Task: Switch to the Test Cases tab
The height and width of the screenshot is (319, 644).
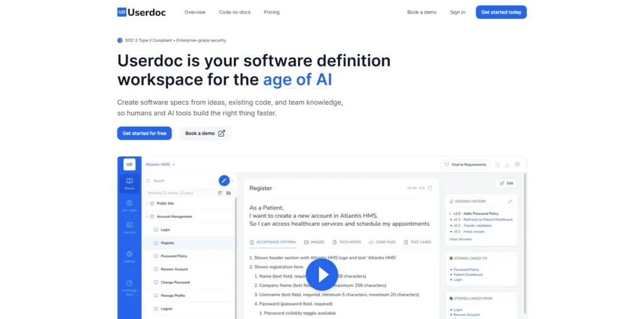Action: pyautogui.click(x=418, y=242)
